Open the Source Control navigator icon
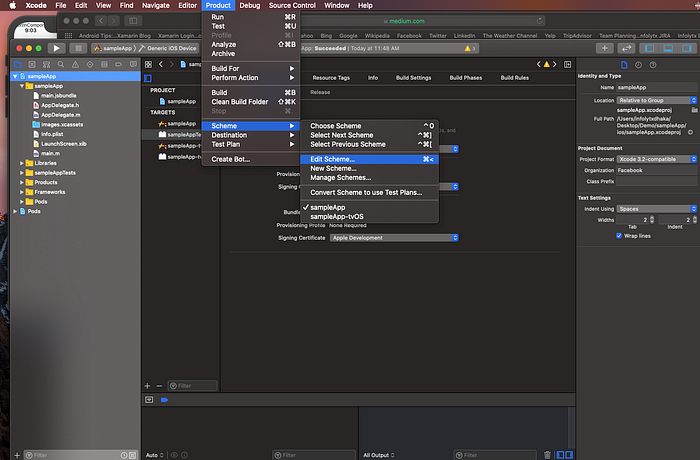Screen dimensions: 700x460 point(32,64)
